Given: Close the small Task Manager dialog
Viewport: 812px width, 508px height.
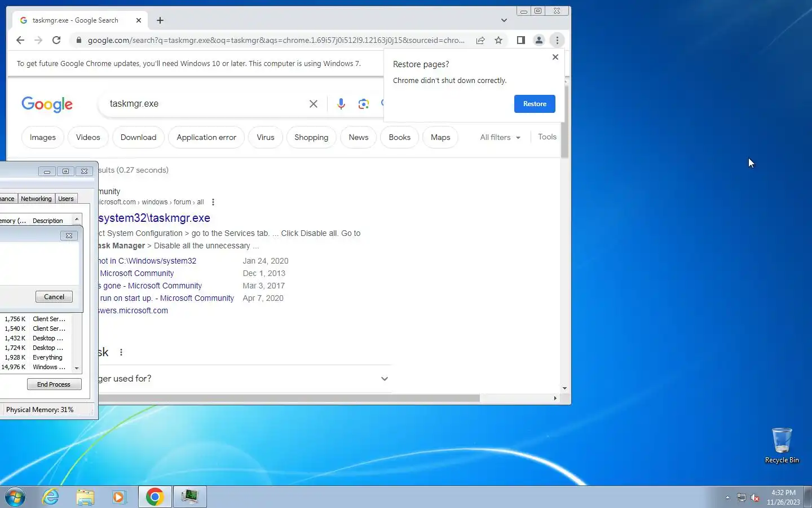Looking at the screenshot, I should click(x=69, y=235).
